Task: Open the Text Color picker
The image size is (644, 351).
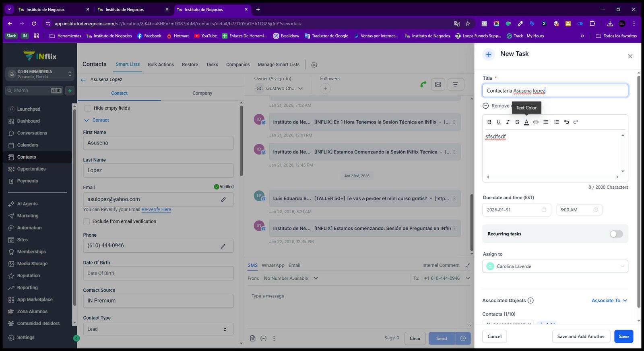Action: 526,122
